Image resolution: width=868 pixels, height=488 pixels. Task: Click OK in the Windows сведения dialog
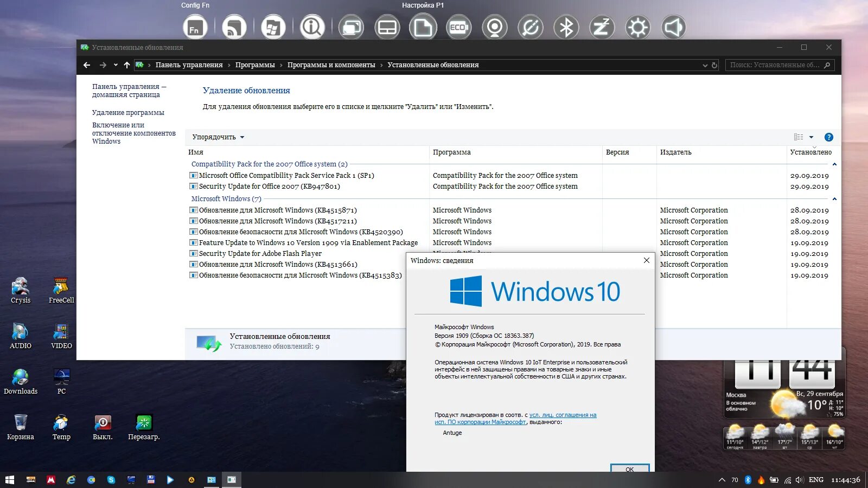(630, 468)
